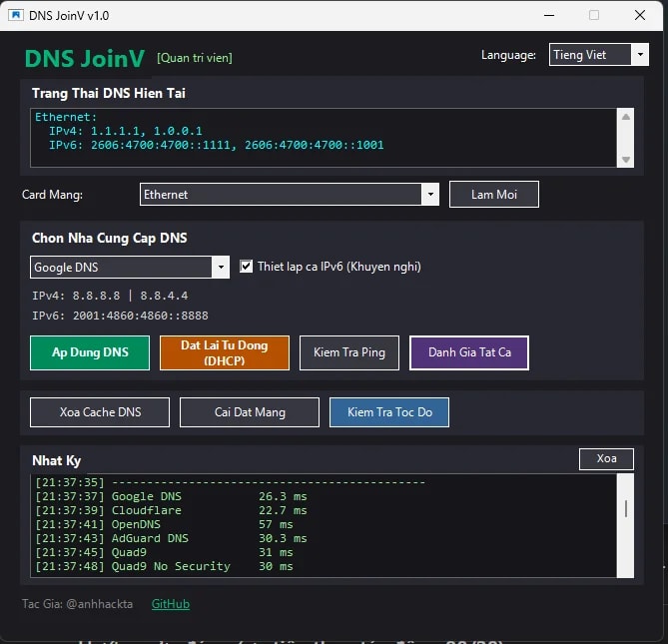The image size is (668, 644).
Task: Close the DNS JoinV window
Action: pyautogui.click(x=639, y=15)
